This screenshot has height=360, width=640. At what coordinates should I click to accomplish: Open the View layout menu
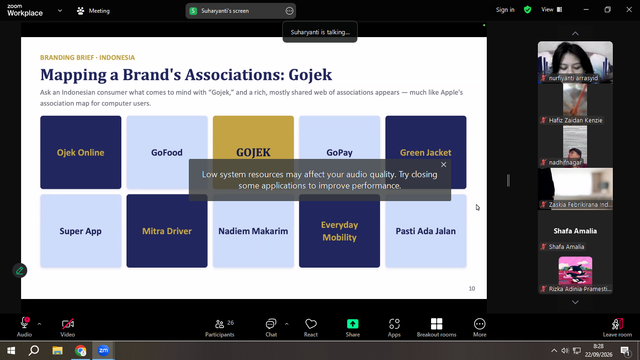pos(552,10)
